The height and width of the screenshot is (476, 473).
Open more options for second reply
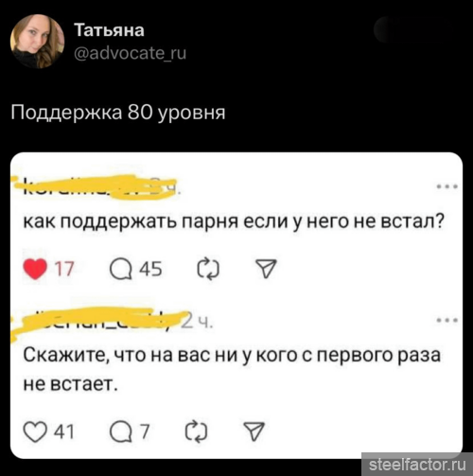[447, 321]
